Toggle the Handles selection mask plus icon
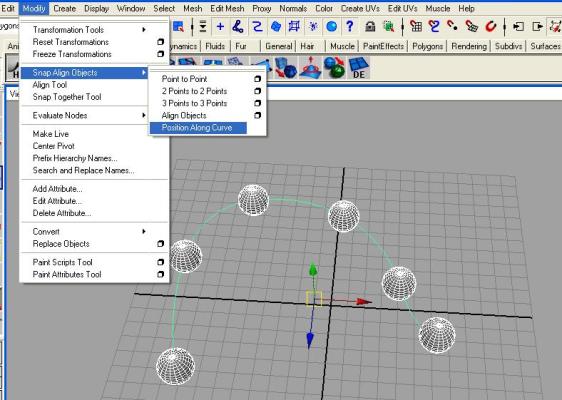Screen dimensions: 562x400 [x=220, y=27]
